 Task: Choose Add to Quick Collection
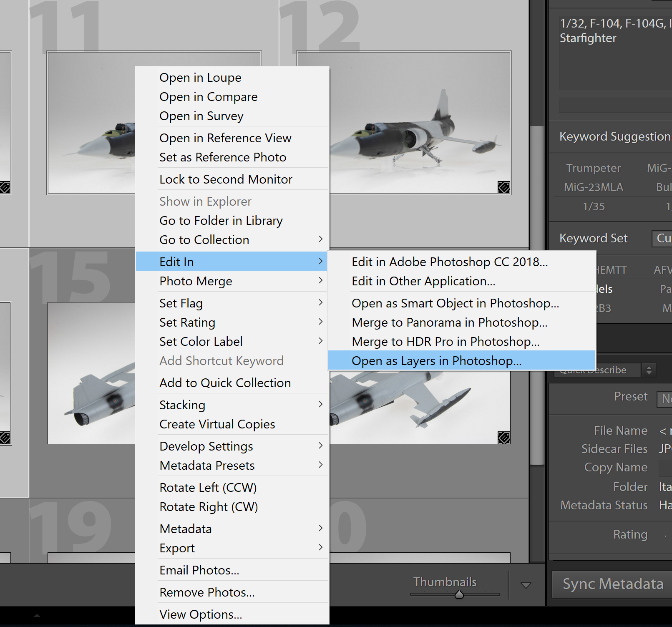click(225, 383)
